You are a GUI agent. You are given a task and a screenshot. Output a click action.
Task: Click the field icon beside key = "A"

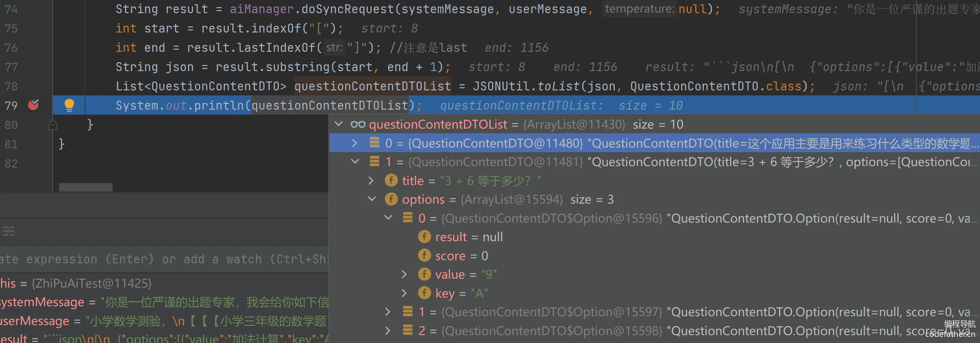coord(424,293)
